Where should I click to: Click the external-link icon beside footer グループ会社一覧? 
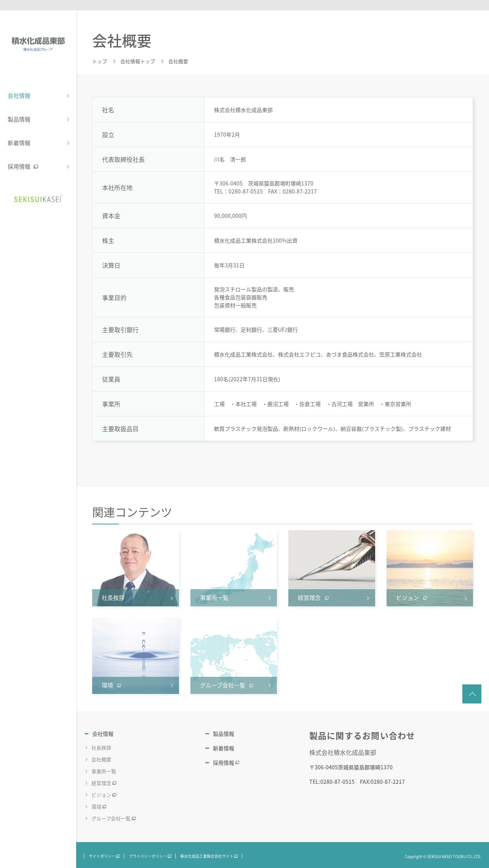coord(134,818)
